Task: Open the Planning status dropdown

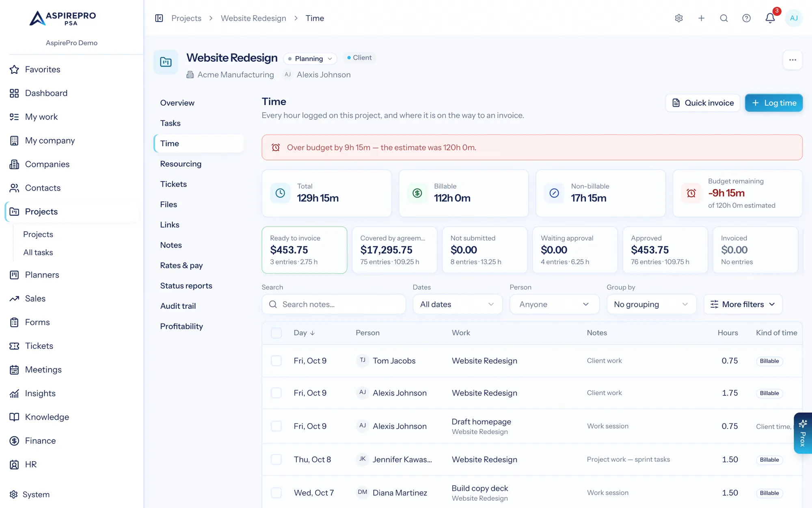Action: coord(310,59)
